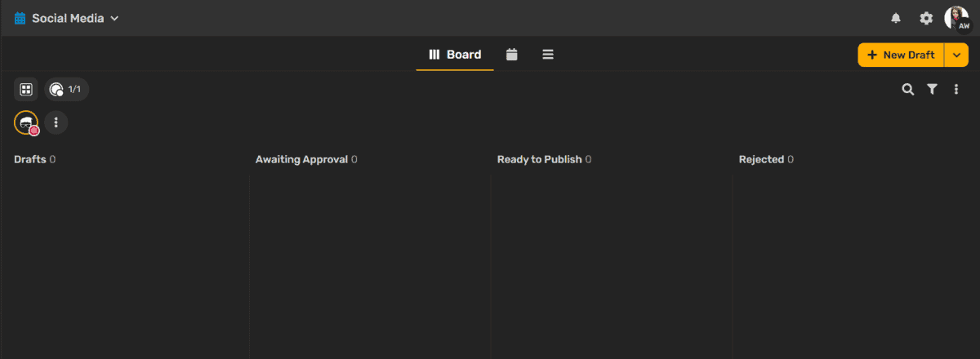Click the New Draft button

pyautogui.click(x=901, y=55)
